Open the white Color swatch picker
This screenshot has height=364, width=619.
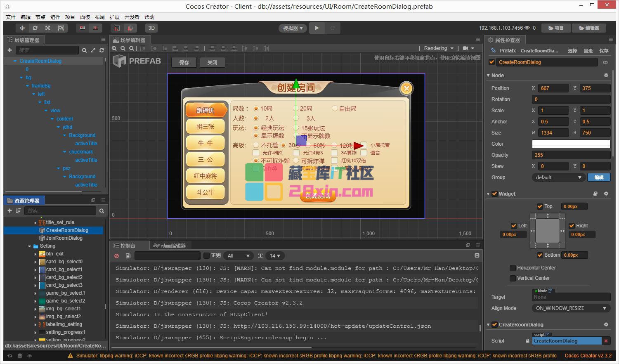coord(571,144)
